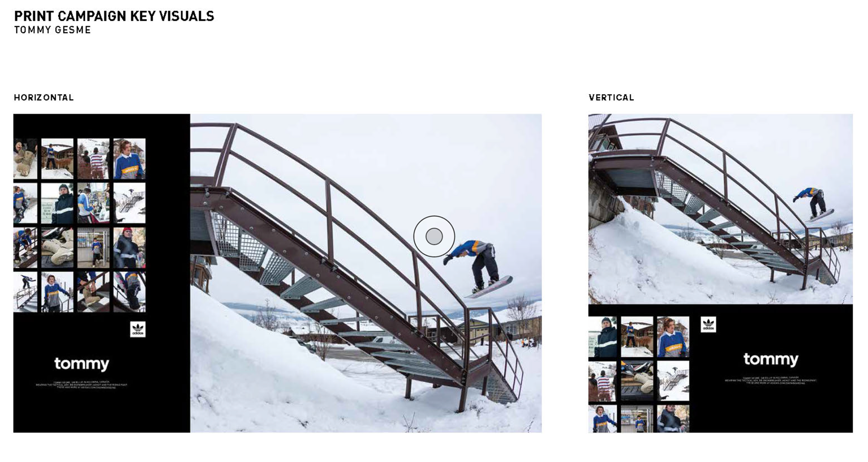Select the "tommy" wordmark in the horizontal ad

[x=82, y=364]
